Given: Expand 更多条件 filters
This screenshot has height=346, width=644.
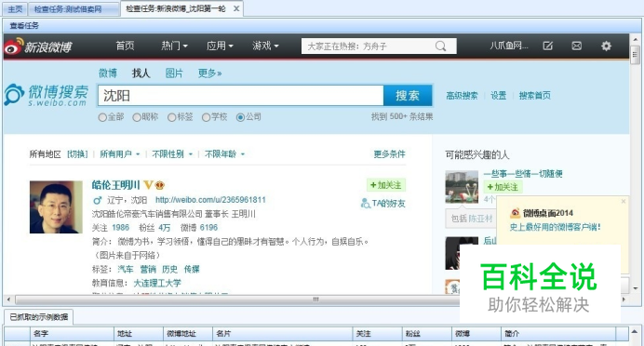Looking at the screenshot, I should tap(389, 154).
